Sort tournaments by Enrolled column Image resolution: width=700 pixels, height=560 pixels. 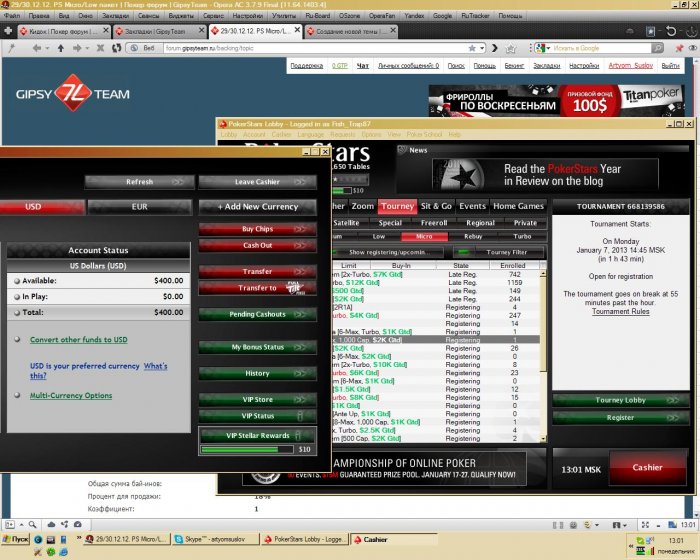click(512, 265)
